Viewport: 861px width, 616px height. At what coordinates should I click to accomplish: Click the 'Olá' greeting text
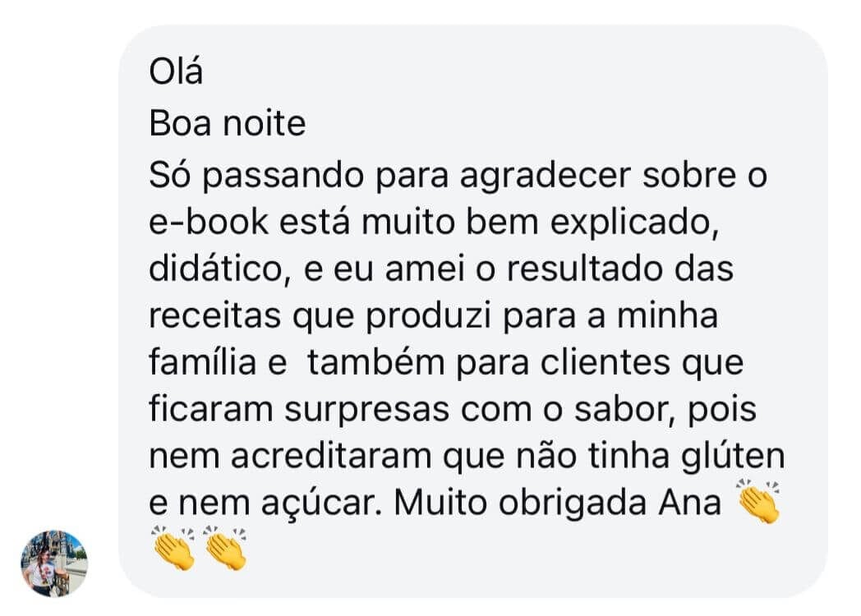click(x=176, y=72)
